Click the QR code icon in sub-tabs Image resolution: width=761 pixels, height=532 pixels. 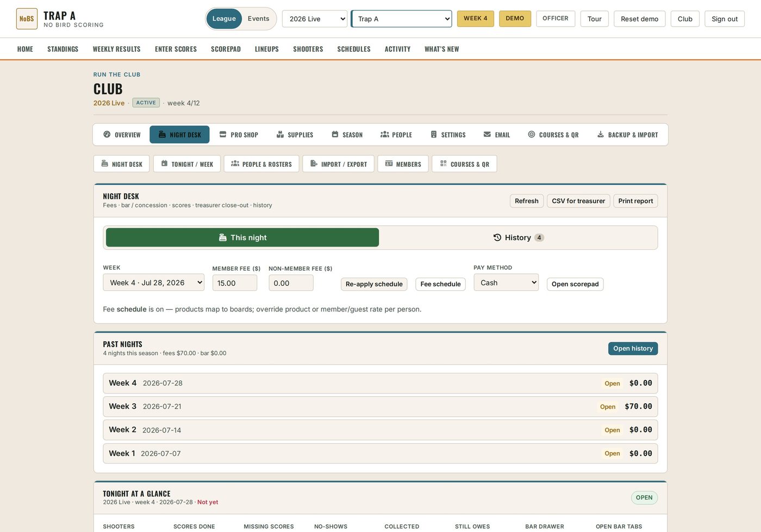pos(443,164)
